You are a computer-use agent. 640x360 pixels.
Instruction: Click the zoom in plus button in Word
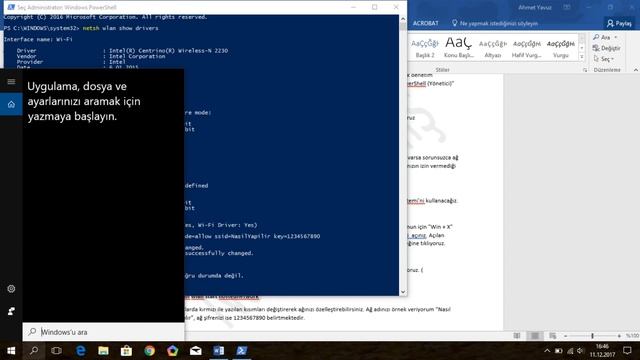tap(619, 336)
